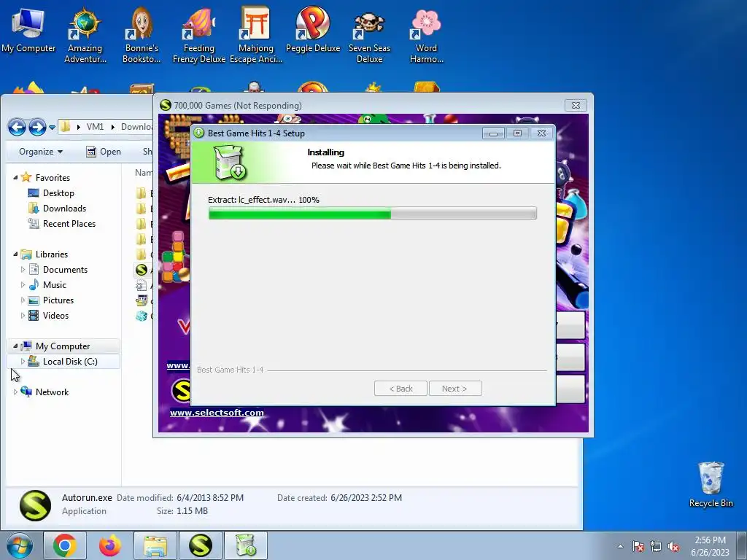This screenshot has width=747, height=560.
Task: Click the installation progress bar
Action: 373,213
